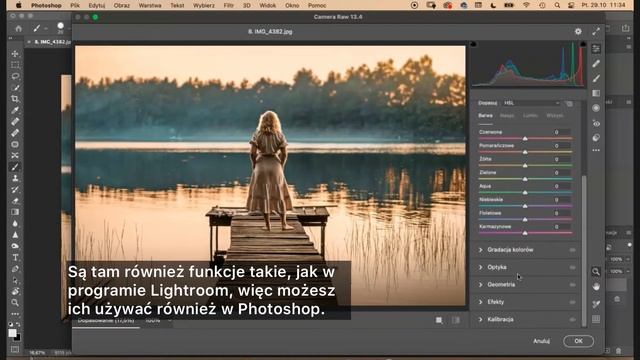Viewport: 640px width, 360px height.
Task: Click the Photoshop foreground color swatch
Action: point(13,333)
